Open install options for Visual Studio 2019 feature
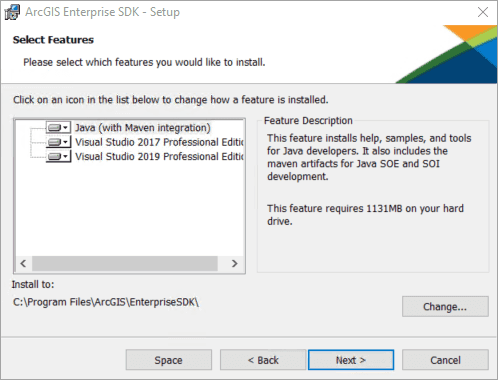Image resolution: width=498 pixels, height=380 pixels. 58,156
